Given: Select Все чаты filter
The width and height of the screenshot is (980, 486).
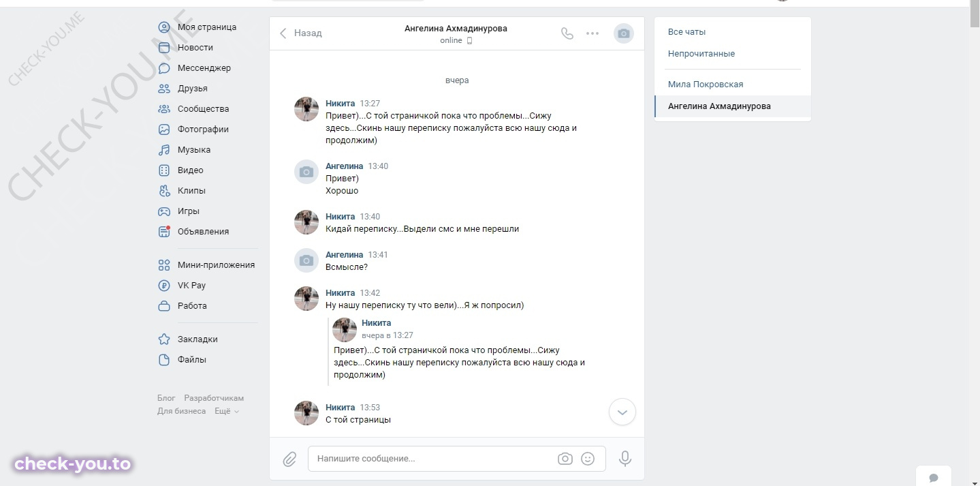Looking at the screenshot, I should click(x=686, y=32).
